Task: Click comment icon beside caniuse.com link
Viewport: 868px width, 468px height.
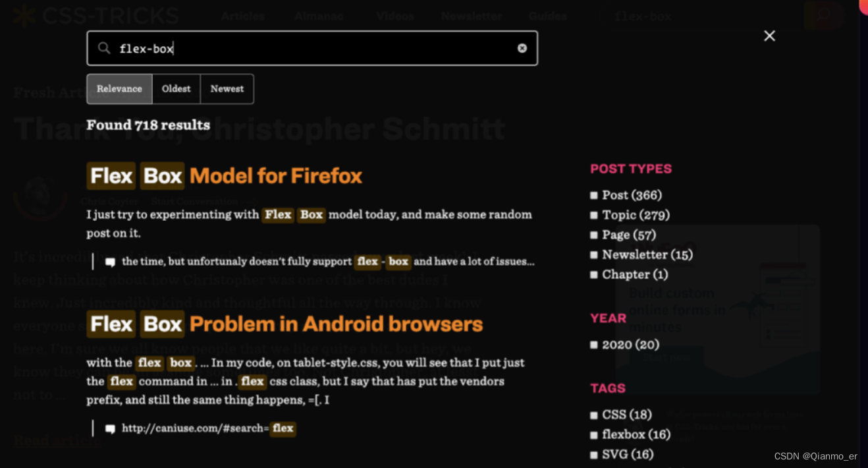Action: pyautogui.click(x=110, y=428)
